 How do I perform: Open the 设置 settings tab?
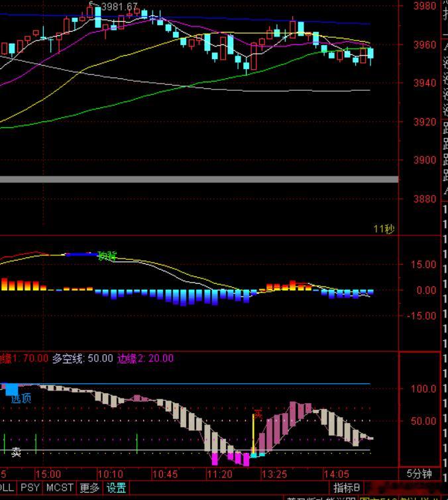[116, 488]
